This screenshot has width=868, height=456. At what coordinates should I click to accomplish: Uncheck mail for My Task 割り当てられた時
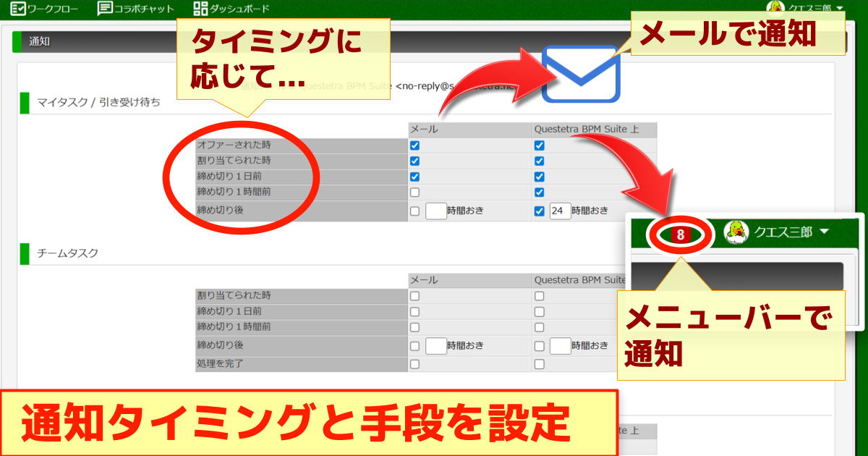coord(414,161)
